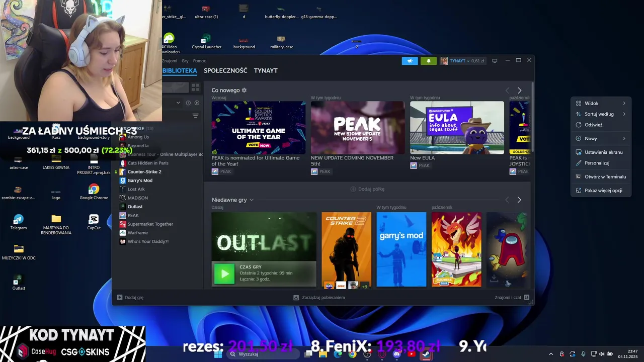Open the PEAK Ultimate Game of the Year news
Screen dimensions: 644x362
coord(259,128)
